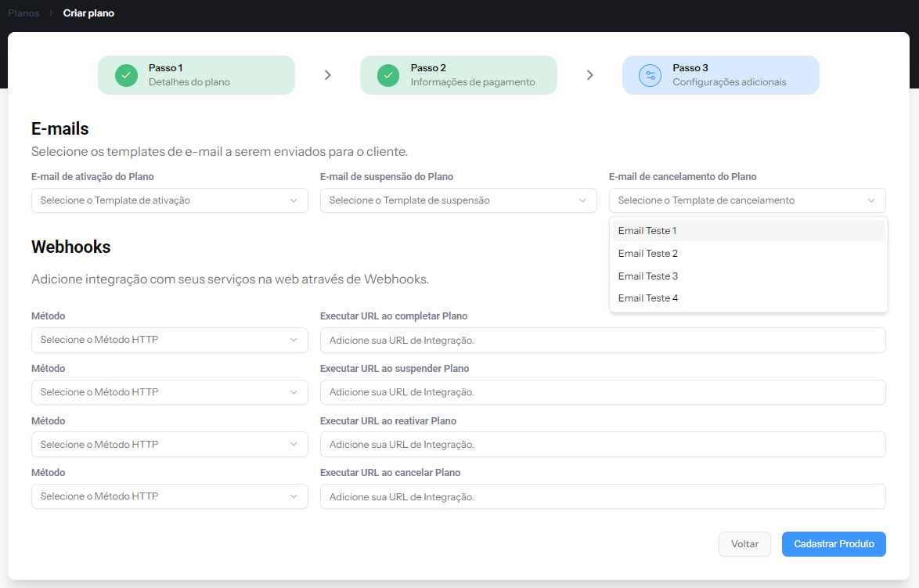Go to Planos breadcrumb link
The image size is (919, 588).
[23, 13]
